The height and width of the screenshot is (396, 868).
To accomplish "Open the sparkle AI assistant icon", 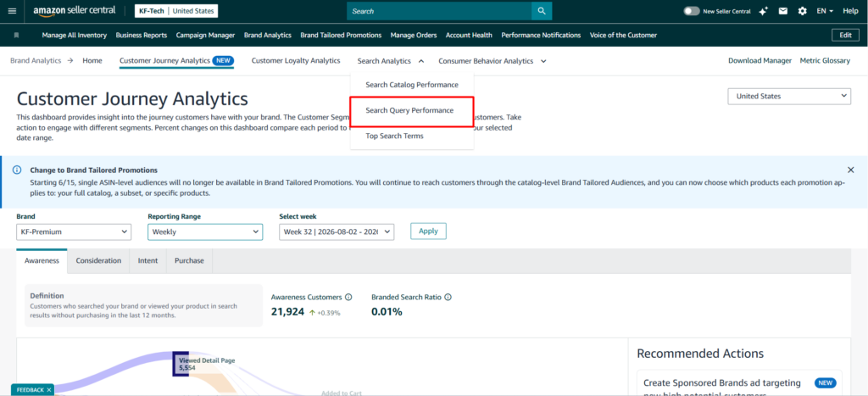I will tap(764, 11).
